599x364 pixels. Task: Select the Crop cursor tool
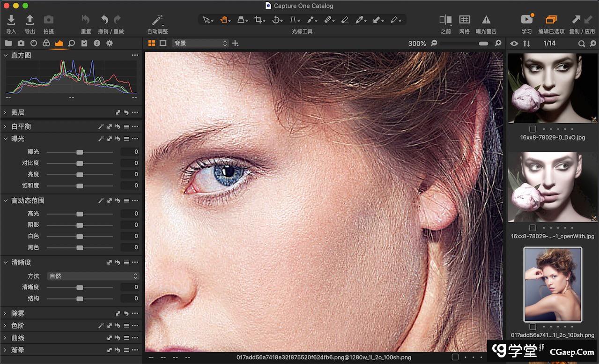click(x=259, y=20)
